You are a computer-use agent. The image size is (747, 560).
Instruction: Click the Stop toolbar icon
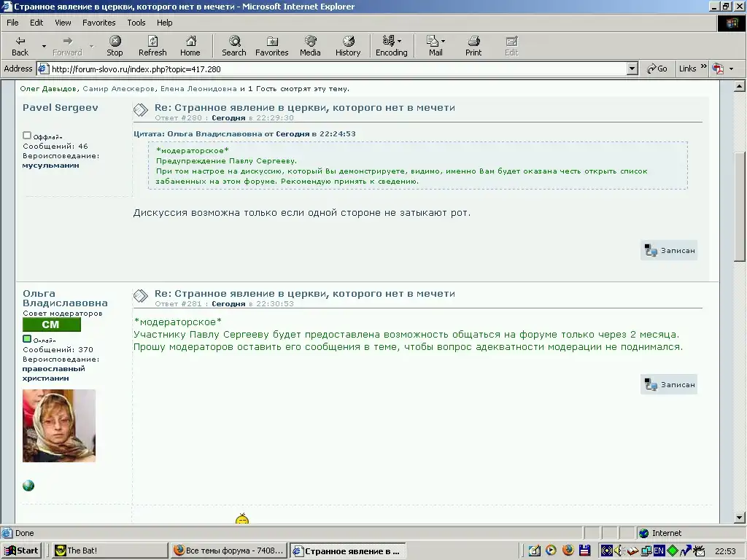[x=115, y=46]
